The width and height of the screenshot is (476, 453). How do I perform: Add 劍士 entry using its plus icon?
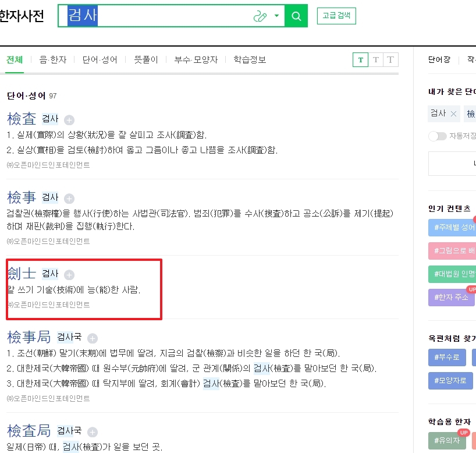(69, 274)
